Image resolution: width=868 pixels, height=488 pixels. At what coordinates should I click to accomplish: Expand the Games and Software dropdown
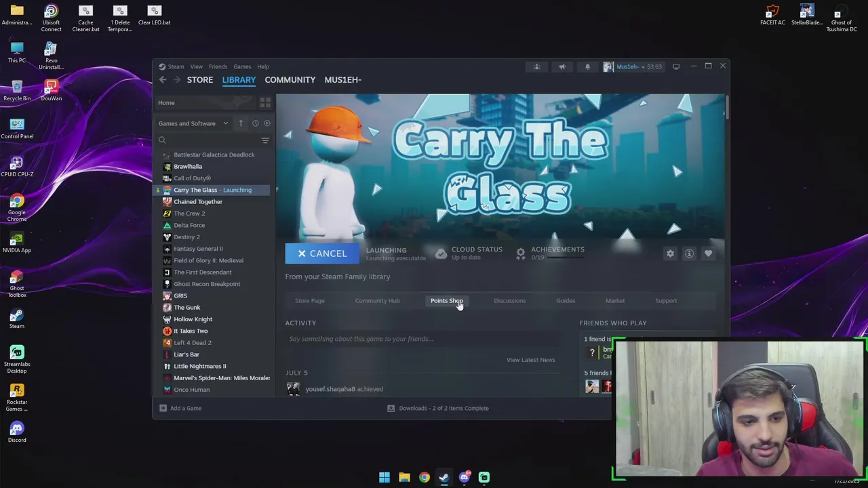click(193, 123)
